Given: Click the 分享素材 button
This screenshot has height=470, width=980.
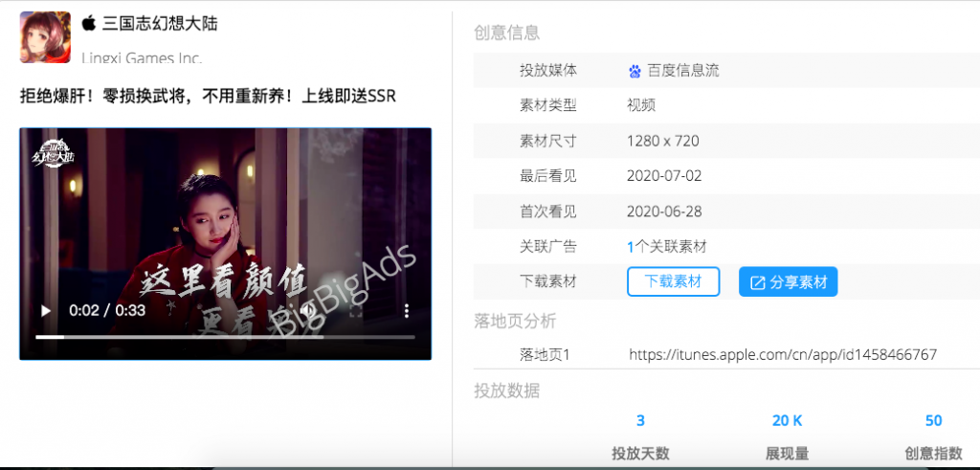Looking at the screenshot, I should click(789, 281).
